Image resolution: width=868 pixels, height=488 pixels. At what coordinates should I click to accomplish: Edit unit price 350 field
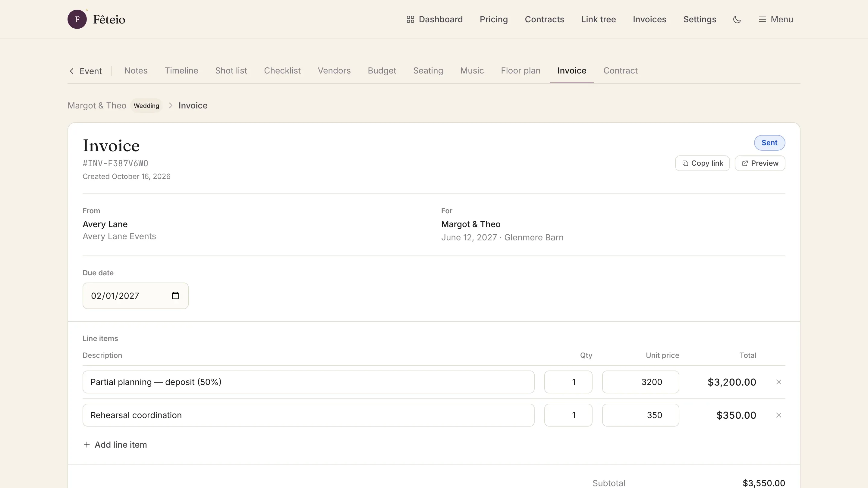click(x=640, y=415)
